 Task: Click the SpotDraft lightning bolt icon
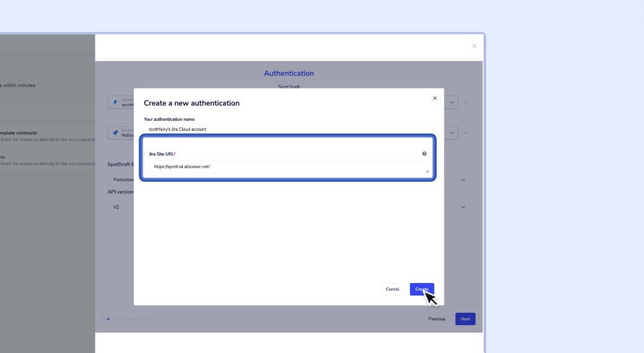click(x=115, y=102)
